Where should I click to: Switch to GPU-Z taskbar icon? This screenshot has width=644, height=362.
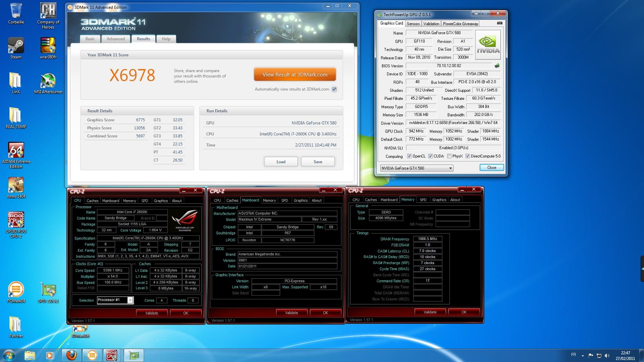pos(134,355)
